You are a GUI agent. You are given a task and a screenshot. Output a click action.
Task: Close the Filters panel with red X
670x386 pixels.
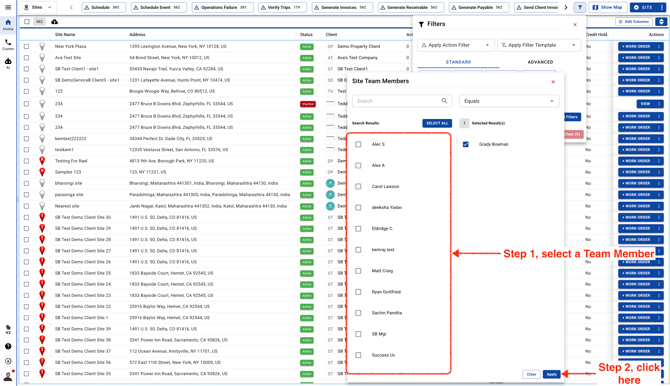tap(575, 24)
